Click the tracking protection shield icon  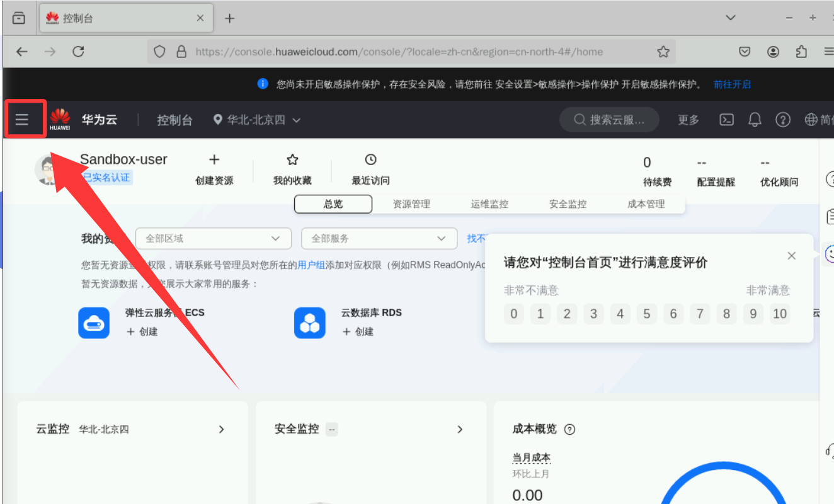[x=160, y=52]
